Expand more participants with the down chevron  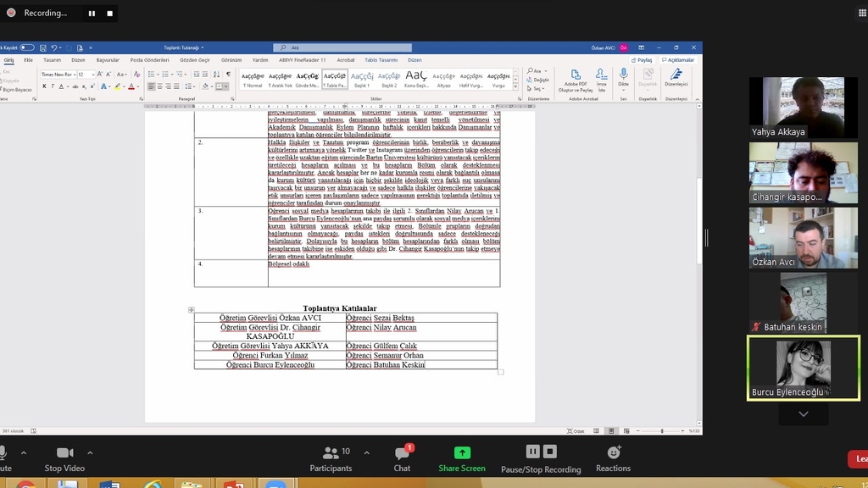[x=803, y=414]
